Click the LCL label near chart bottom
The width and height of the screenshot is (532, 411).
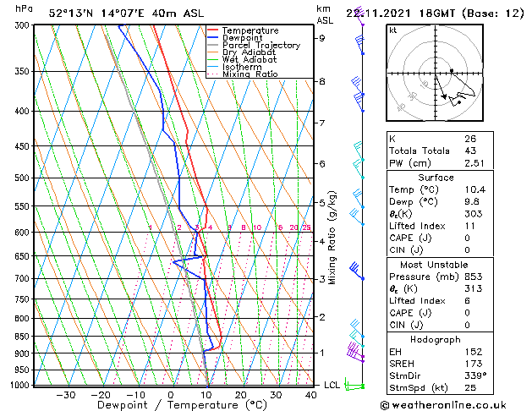[332, 386]
